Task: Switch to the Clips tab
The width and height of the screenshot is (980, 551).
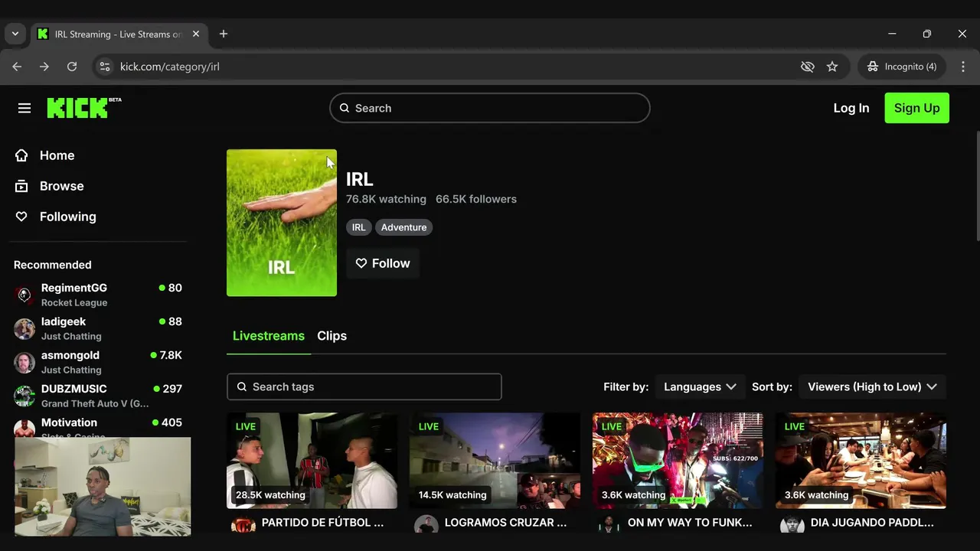Action: (x=332, y=336)
